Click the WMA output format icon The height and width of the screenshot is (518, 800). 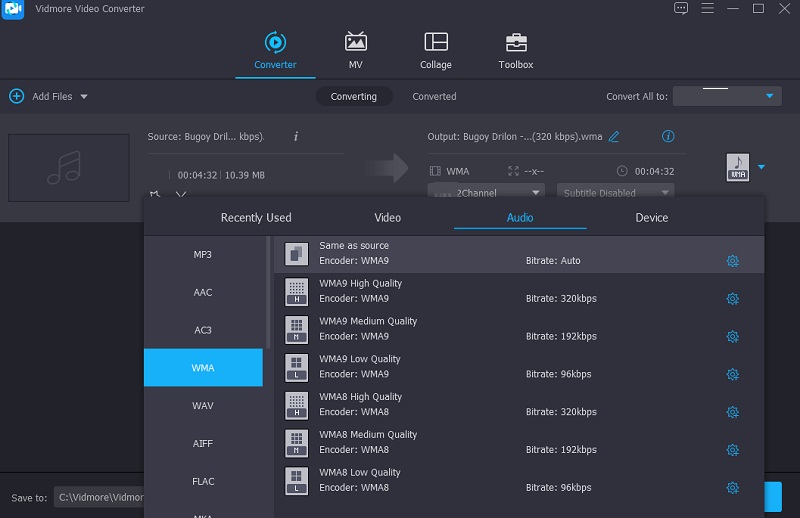coord(737,168)
